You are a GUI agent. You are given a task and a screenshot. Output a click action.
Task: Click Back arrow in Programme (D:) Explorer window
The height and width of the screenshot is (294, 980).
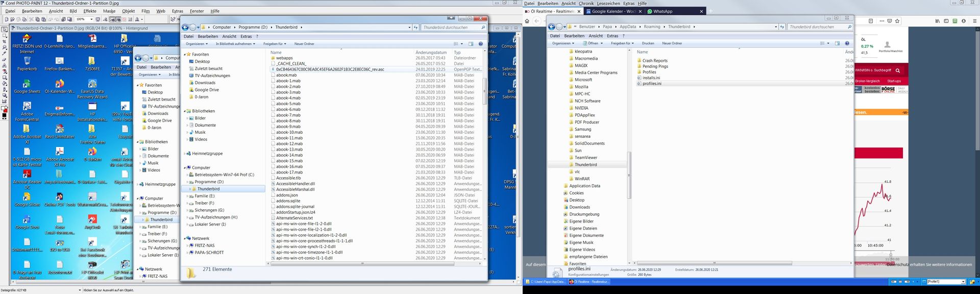[185, 27]
